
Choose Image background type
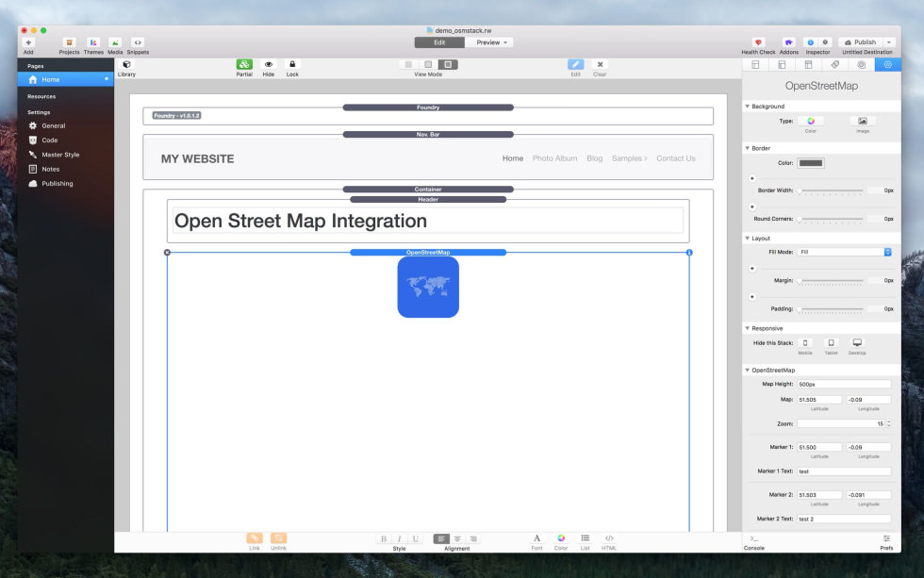863,121
